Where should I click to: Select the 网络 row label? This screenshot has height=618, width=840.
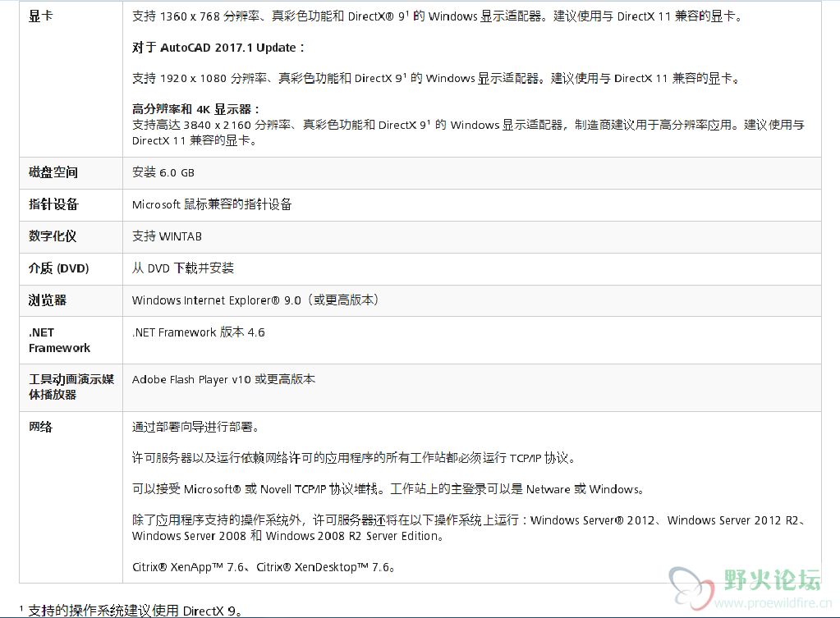pyautogui.click(x=41, y=427)
